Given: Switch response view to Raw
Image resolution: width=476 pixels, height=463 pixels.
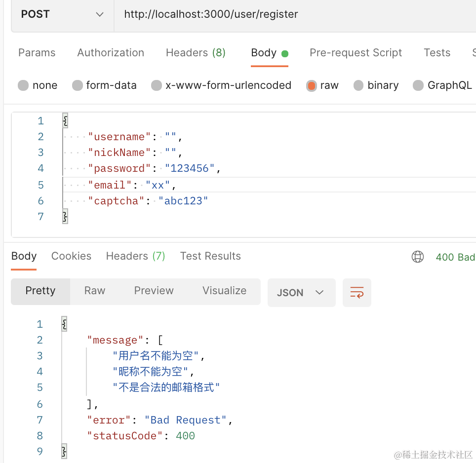Looking at the screenshot, I should [95, 291].
